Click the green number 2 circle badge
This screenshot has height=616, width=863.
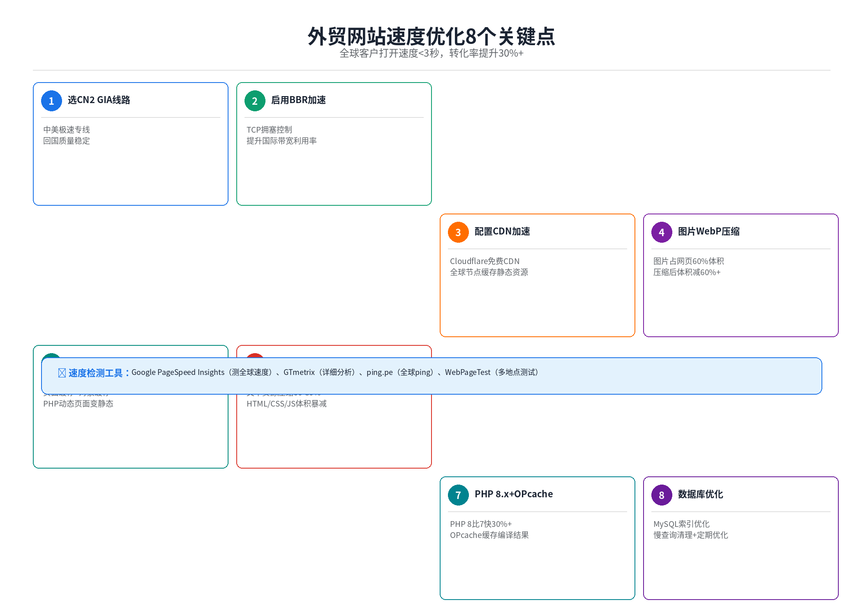pos(255,101)
